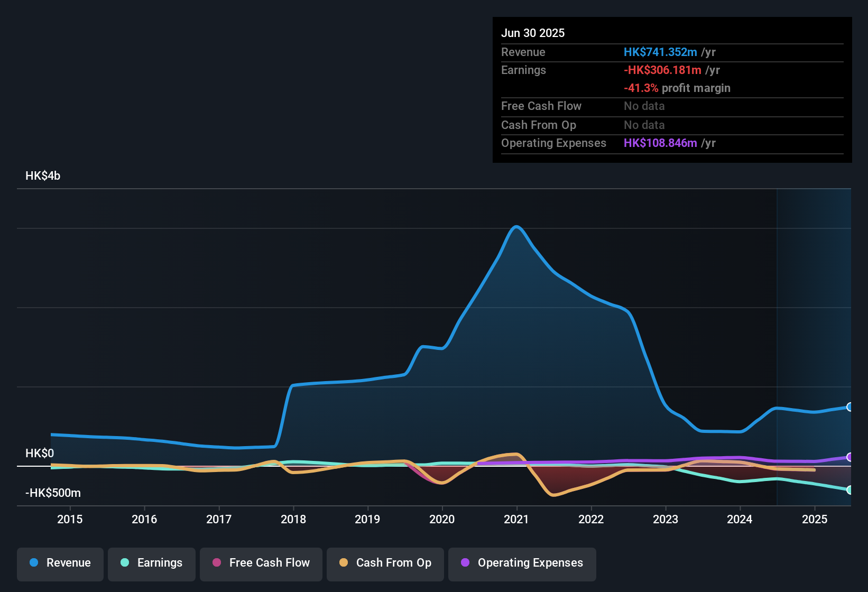The width and height of the screenshot is (868, 592).
Task: Click the Revenue tooltip row label
Action: coord(523,52)
